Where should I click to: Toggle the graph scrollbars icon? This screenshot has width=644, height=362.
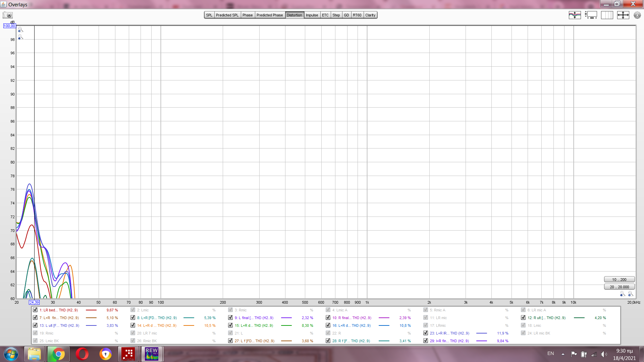tap(591, 15)
